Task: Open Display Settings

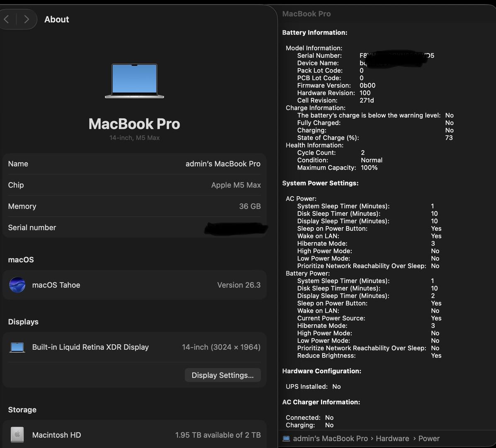Action: pos(223,375)
